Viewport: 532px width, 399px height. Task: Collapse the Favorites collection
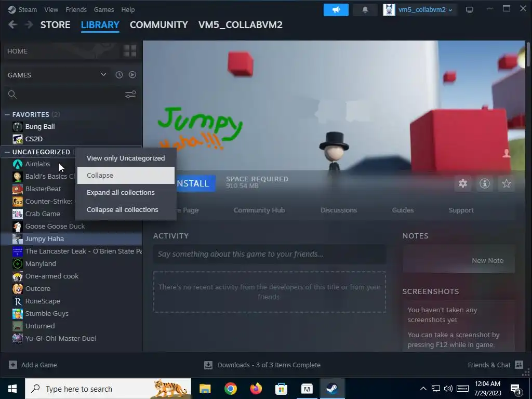(x=7, y=115)
